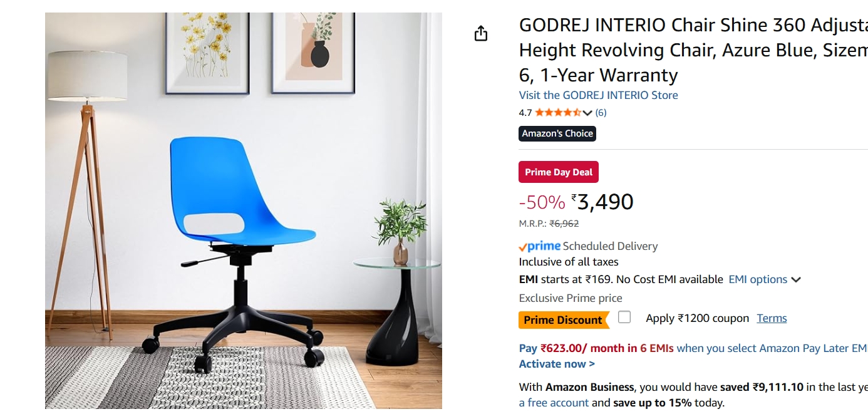Tick the Apply ₹1200 coupon checkbox
This screenshot has height=414, width=868.
624,318
